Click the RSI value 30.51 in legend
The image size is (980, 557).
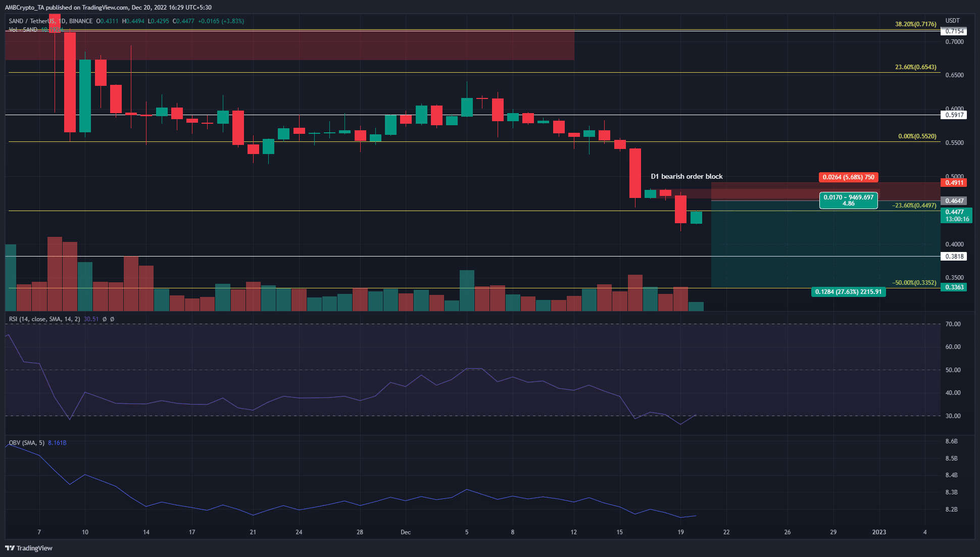(91, 319)
